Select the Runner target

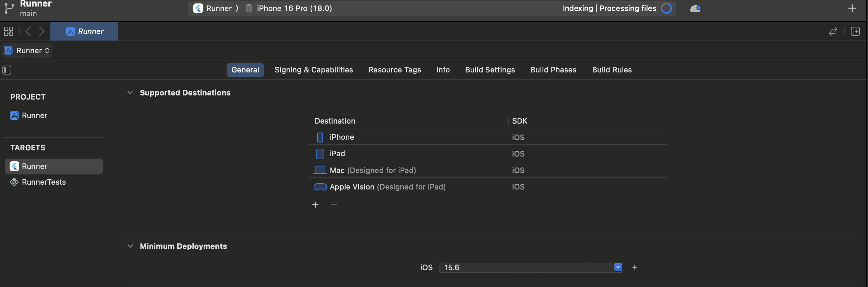coord(54,166)
